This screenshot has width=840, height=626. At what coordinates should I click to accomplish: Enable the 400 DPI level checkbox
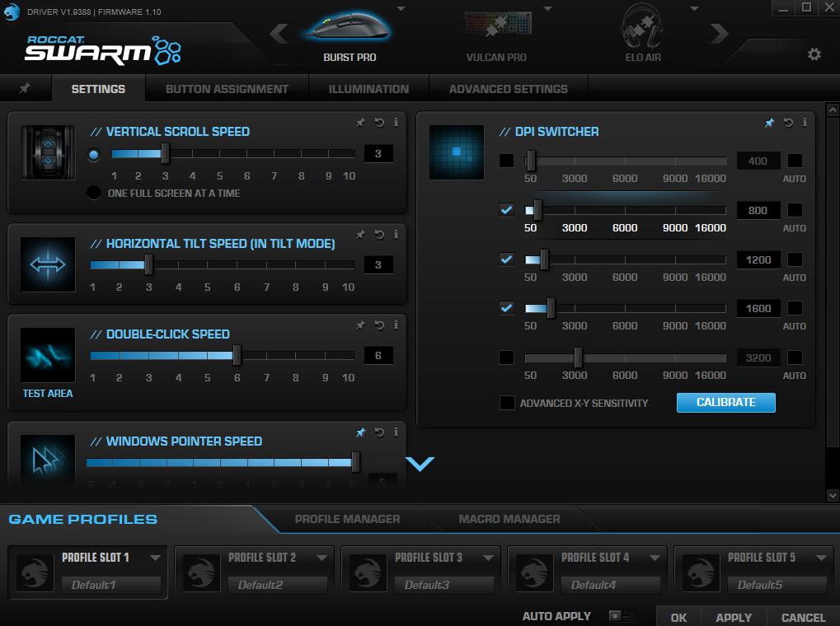506,161
